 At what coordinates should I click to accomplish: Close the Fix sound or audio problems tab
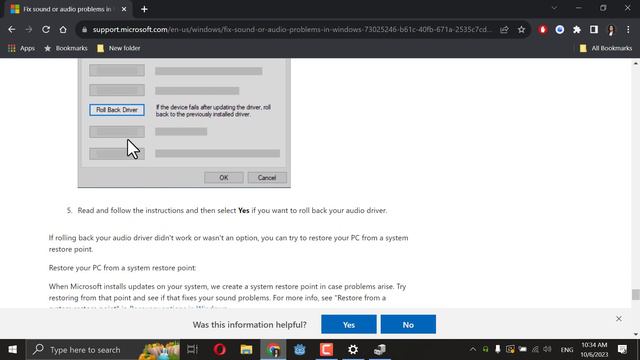124,9
